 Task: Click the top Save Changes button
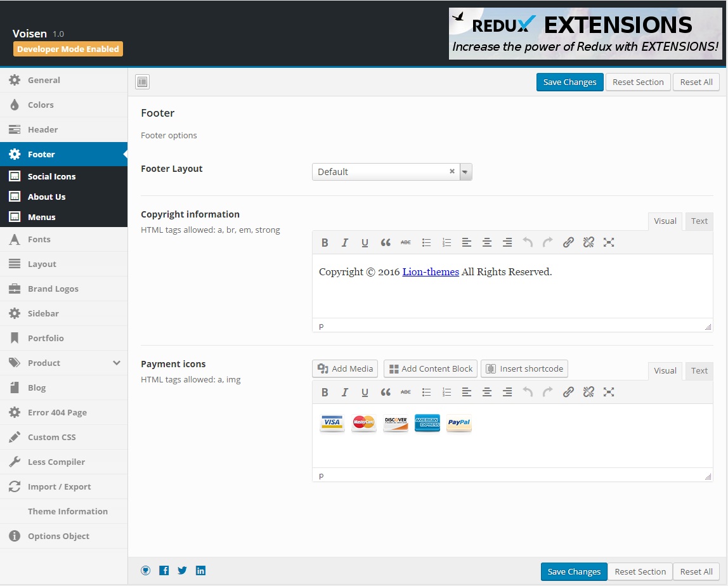[x=569, y=82]
